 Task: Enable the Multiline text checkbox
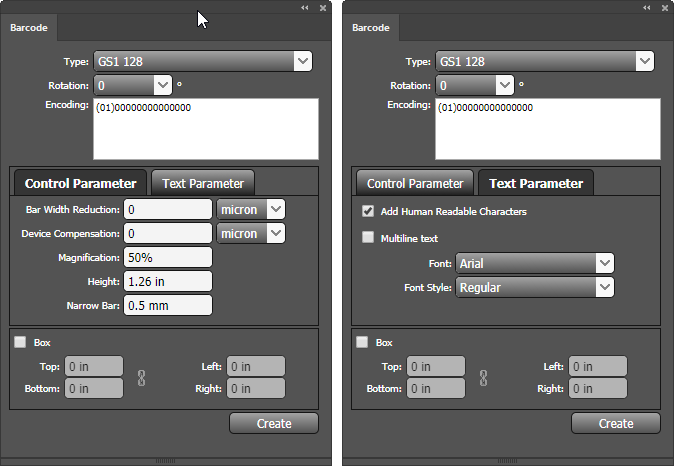tap(368, 238)
